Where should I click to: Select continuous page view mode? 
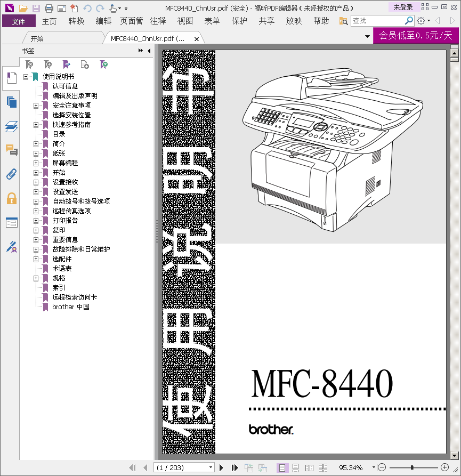coord(295,468)
